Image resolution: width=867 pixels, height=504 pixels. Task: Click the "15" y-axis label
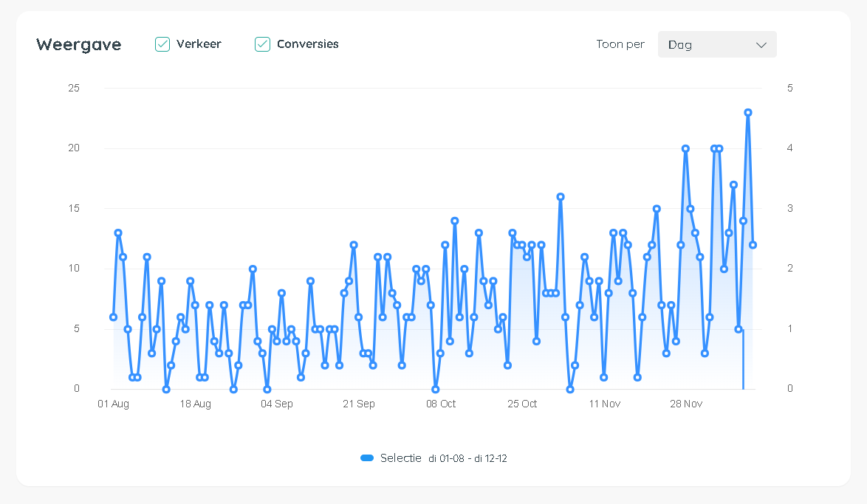pos(74,208)
